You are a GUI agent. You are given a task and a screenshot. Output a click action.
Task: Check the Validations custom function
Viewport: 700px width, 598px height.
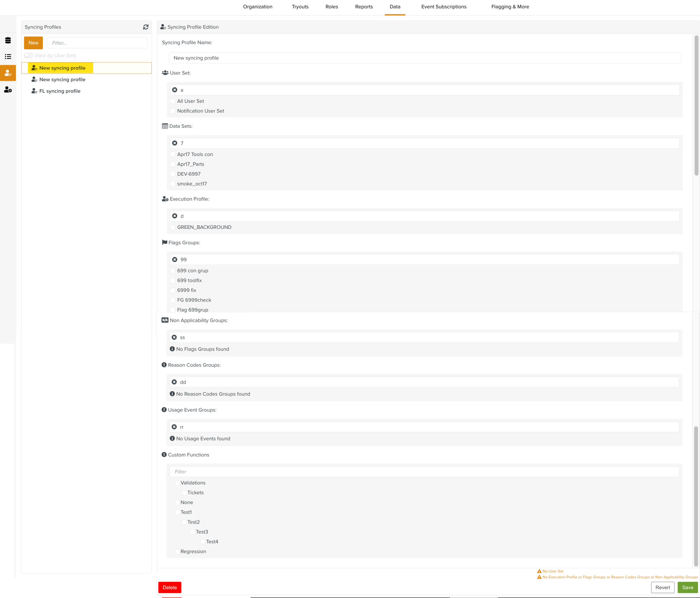(x=177, y=483)
